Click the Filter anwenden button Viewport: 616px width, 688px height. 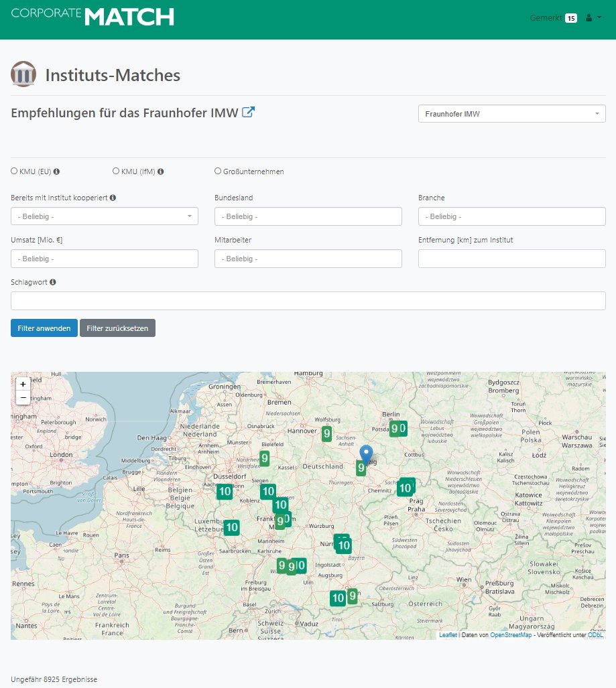click(x=44, y=328)
